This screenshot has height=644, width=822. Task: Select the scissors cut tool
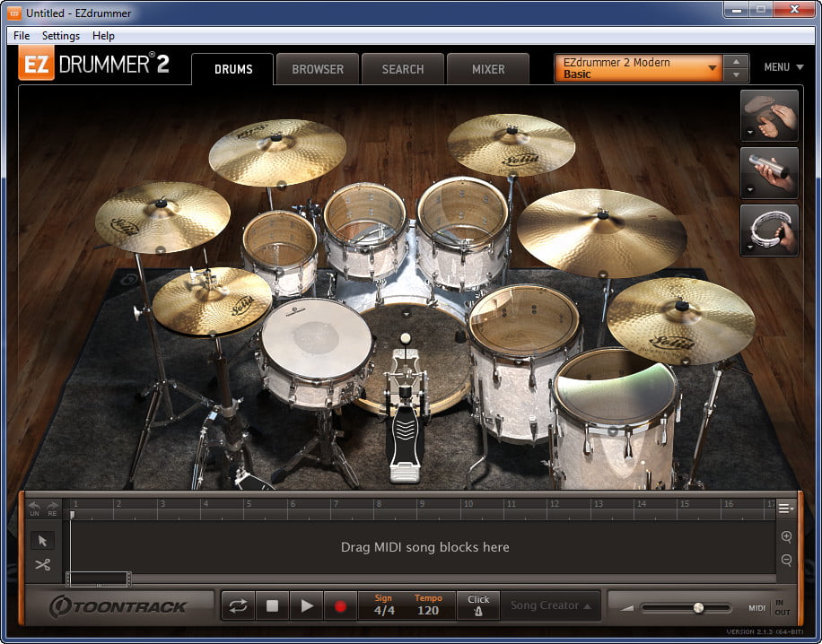tap(42, 564)
